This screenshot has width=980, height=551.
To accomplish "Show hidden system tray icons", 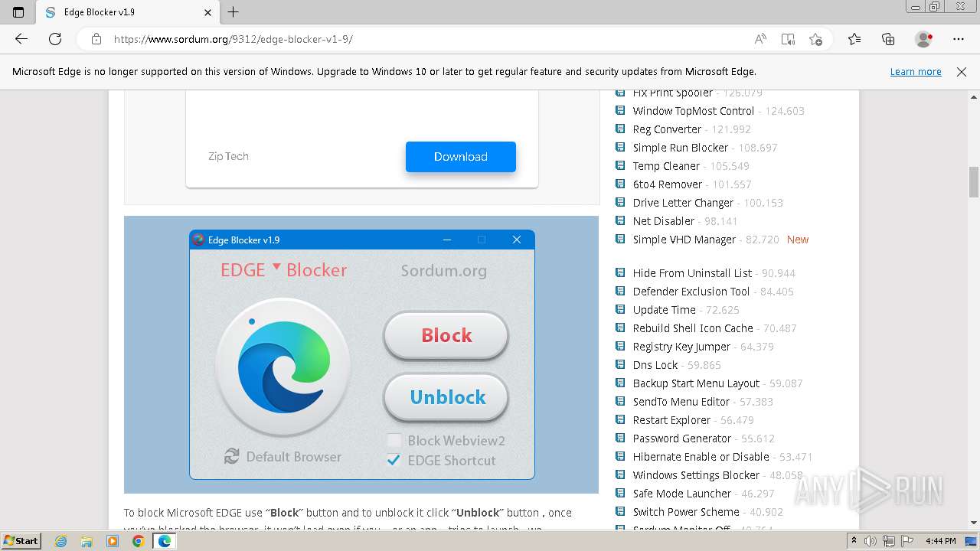I will click(854, 540).
